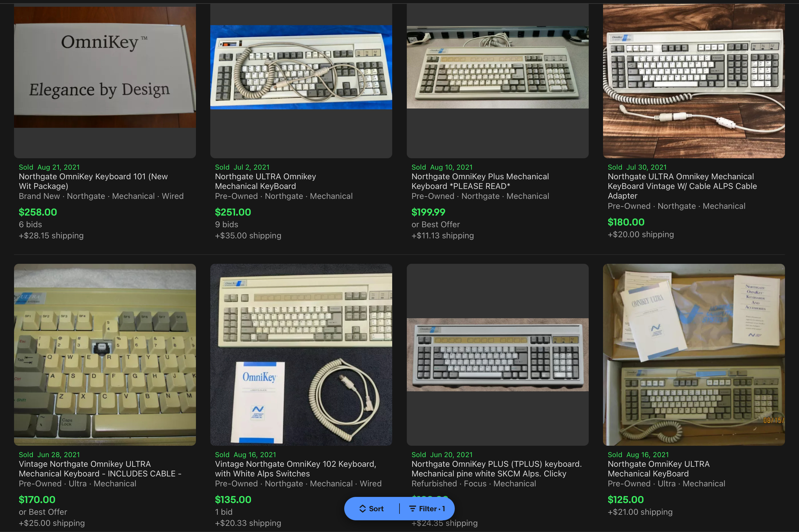Screen dimensions: 799x532
Task: Open ULTRA keyboard thumbnail on wooden floor
Action: click(x=693, y=81)
